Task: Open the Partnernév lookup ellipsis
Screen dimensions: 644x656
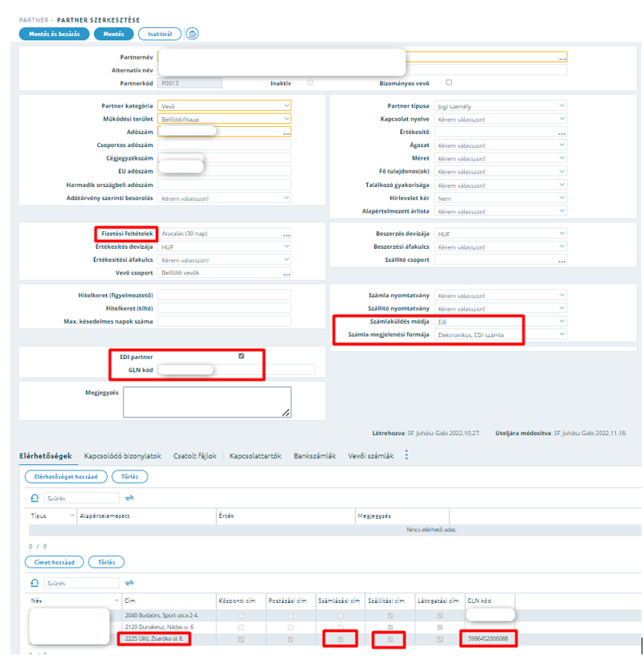Action: click(x=562, y=58)
